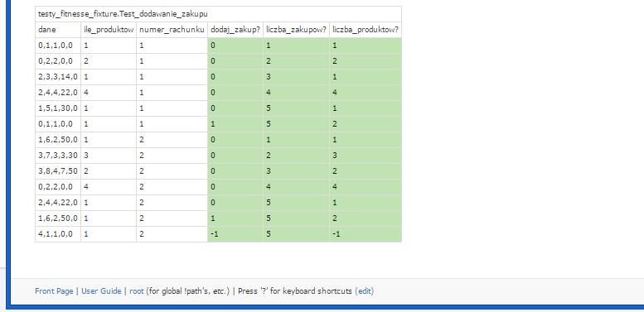
Task: Click the 'numer_rachunku' column header
Action: click(172, 30)
